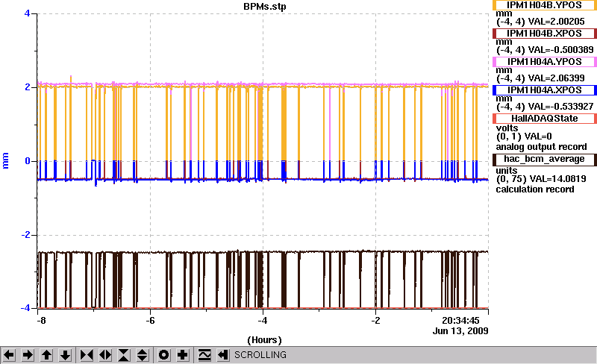Click the 4 label on the y-axis
This screenshot has width=597, height=364.
tap(27, 13)
